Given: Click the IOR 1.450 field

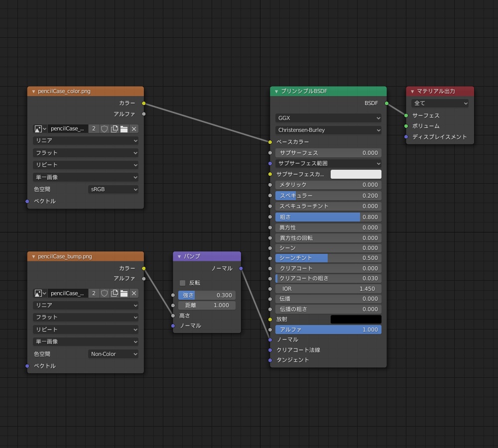Looking at the screenshot, I should [328, 289].
